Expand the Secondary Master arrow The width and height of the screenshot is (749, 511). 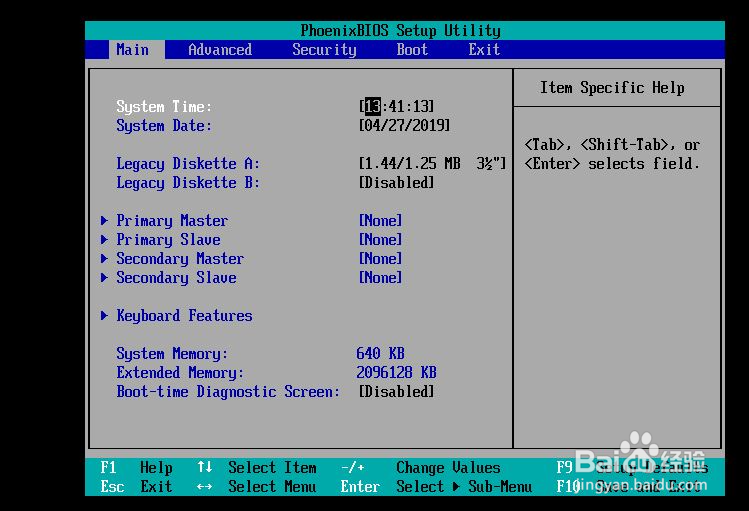tap(104, 259)
